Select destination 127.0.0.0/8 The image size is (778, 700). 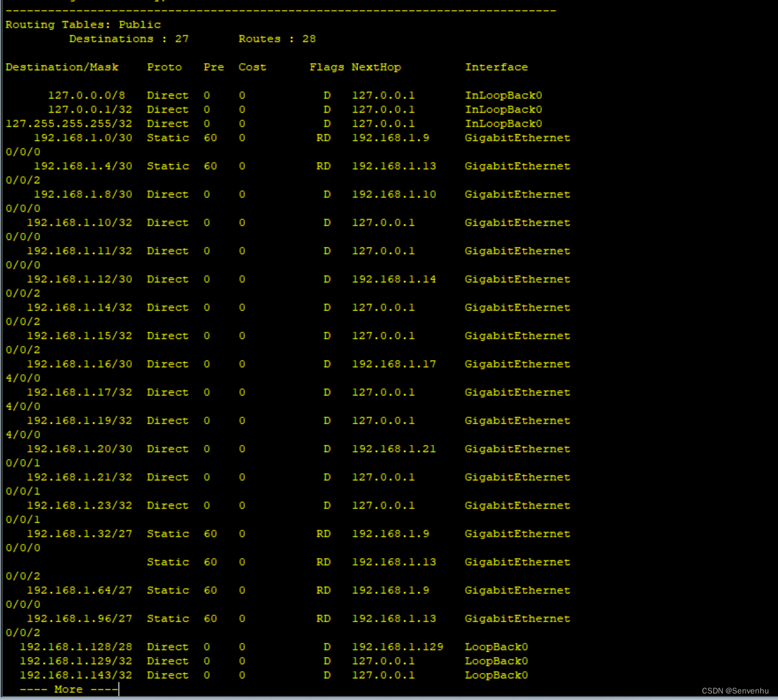click(87, 95)
